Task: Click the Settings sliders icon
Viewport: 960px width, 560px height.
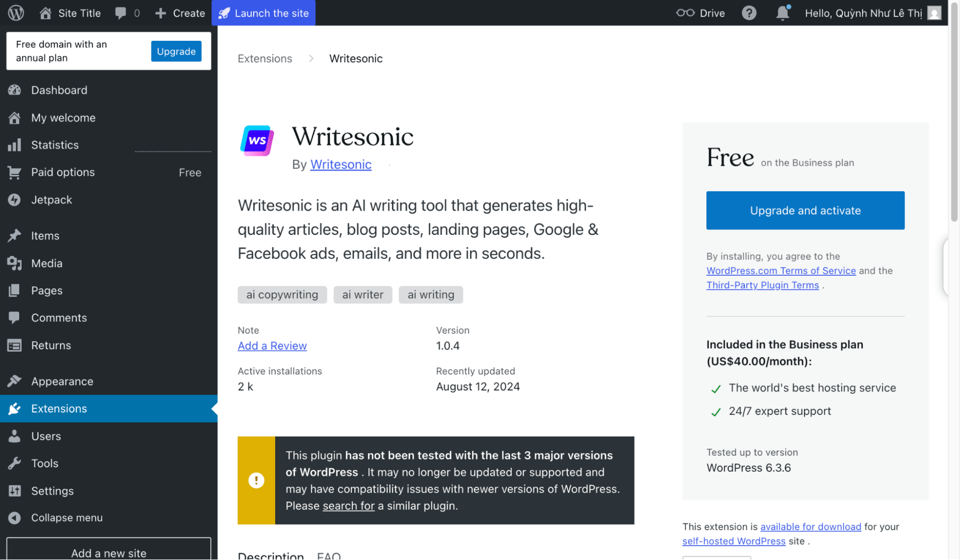Action: point(14,491)
